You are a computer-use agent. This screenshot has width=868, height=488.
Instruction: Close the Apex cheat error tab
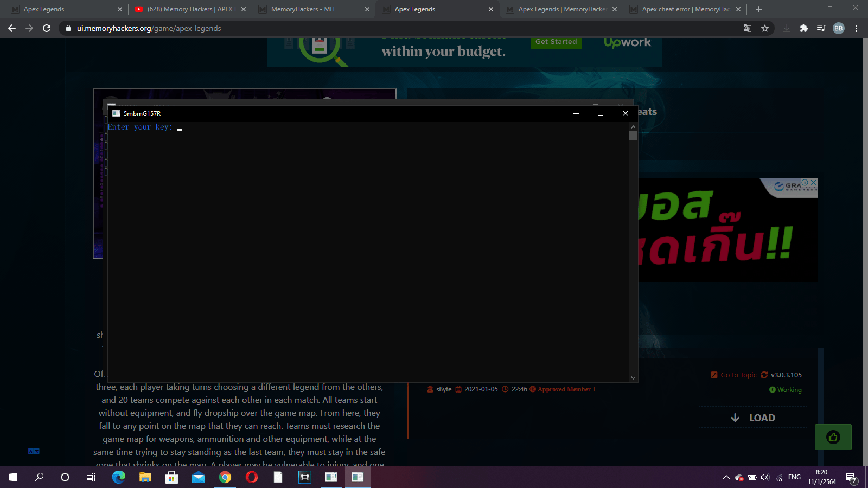coord(738,9)
